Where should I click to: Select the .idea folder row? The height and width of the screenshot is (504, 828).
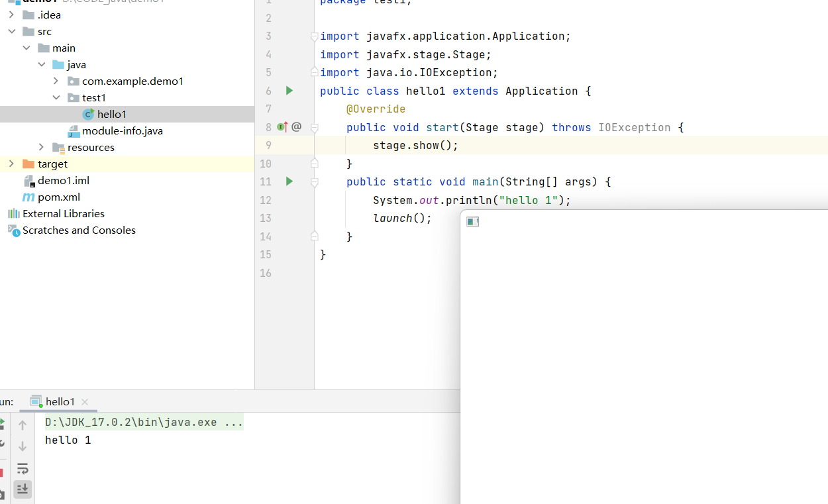point(127,15)
